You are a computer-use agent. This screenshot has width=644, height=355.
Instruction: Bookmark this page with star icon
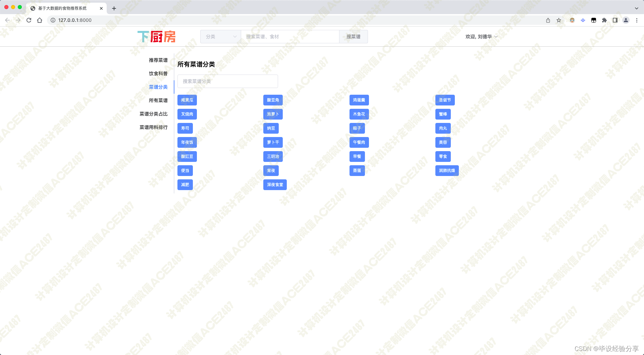pyautogui.click(x=559, y=20)
